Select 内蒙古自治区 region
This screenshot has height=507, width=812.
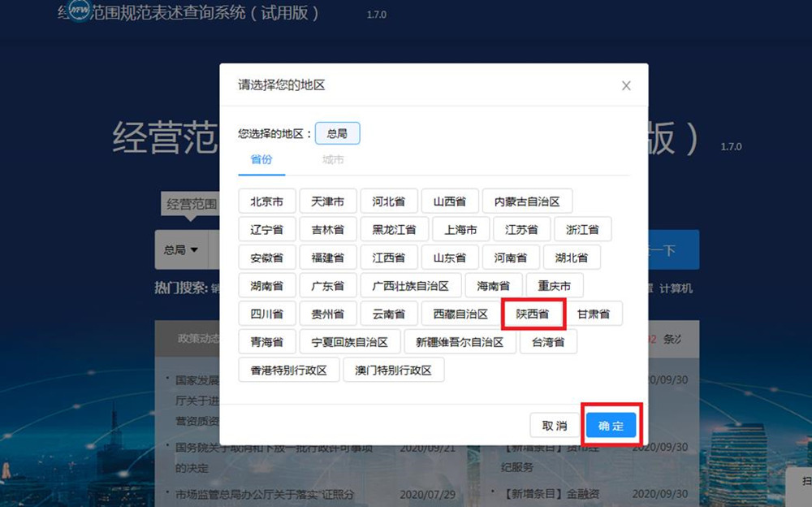[527, 201]
